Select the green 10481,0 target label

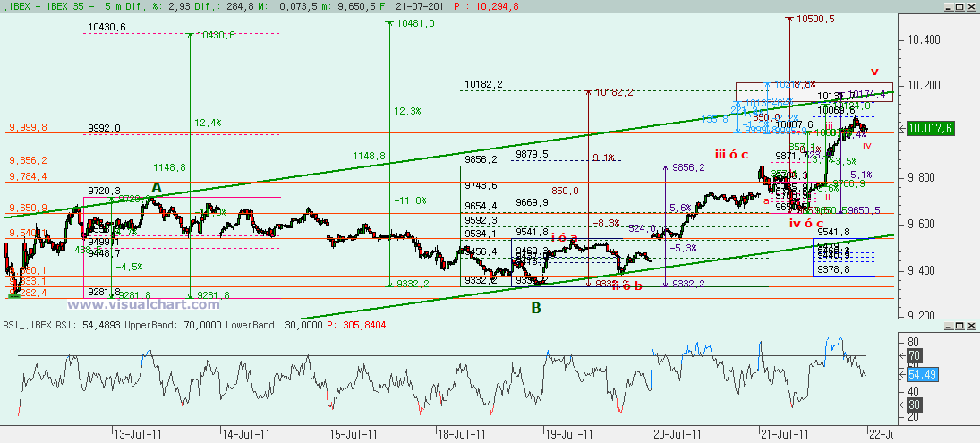(x=415, y=23)
